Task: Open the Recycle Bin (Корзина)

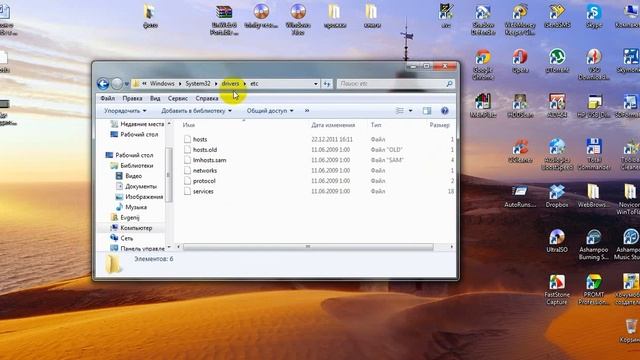Action: [x=631, y=331]
